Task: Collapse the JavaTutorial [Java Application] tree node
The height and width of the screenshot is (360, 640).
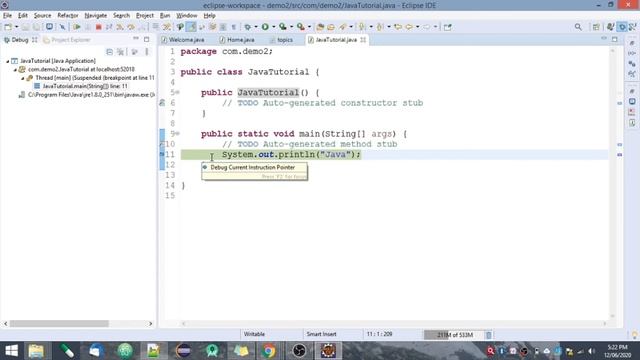Action: [7, 61]
